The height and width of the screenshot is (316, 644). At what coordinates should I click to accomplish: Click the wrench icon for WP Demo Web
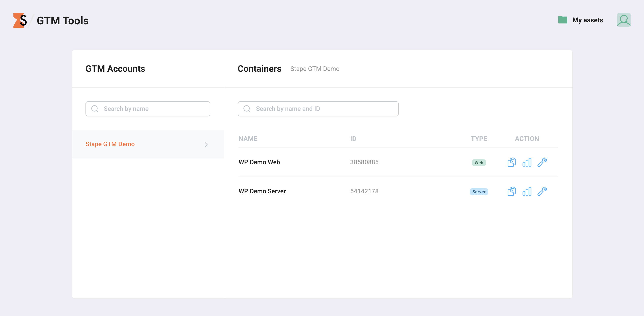pyautogui.click(x=542, y=162)
